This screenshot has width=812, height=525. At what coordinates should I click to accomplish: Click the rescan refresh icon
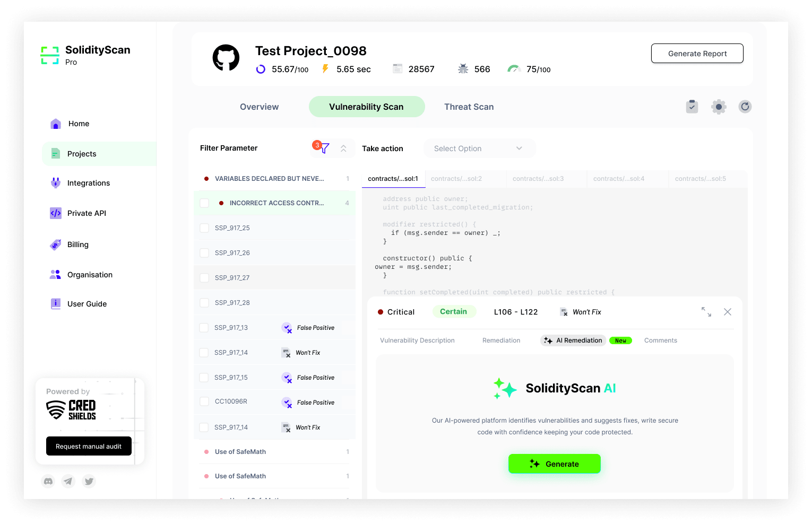coord(745,107)
